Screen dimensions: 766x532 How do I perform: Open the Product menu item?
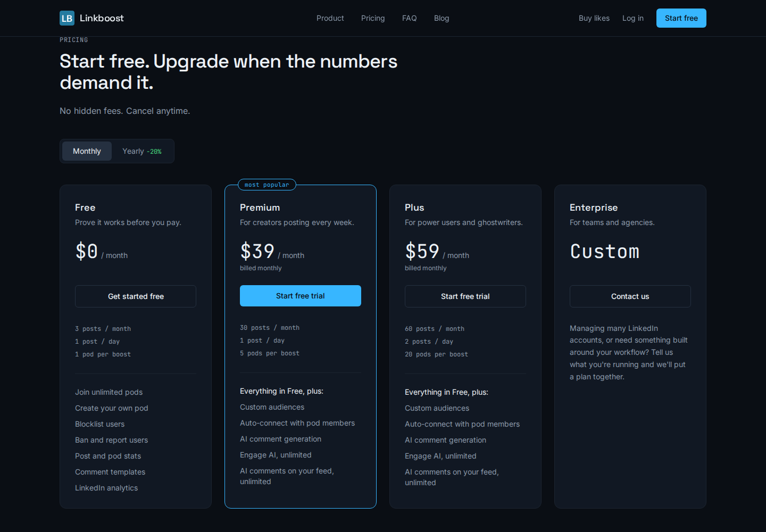(330, 18)
